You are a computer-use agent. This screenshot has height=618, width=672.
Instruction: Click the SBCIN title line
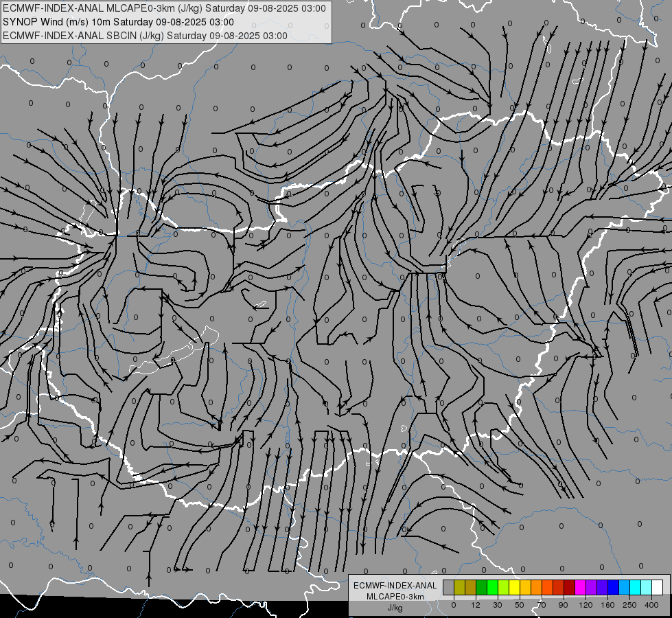(x=145, y=36)
